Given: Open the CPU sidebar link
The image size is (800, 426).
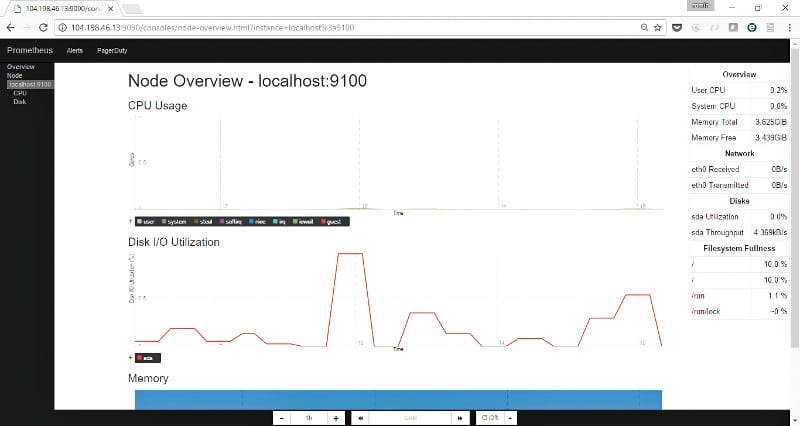Looking at the screenshot, I should tap(20, 93).
